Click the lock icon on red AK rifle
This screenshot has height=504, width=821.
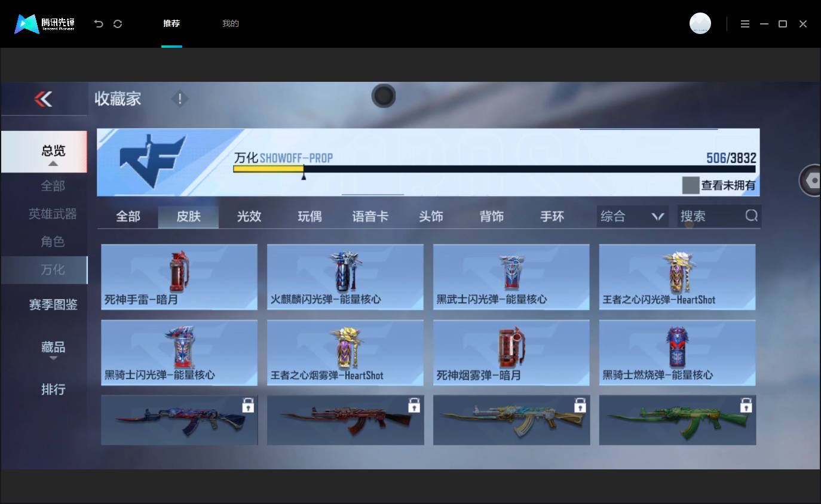(414, 405)
